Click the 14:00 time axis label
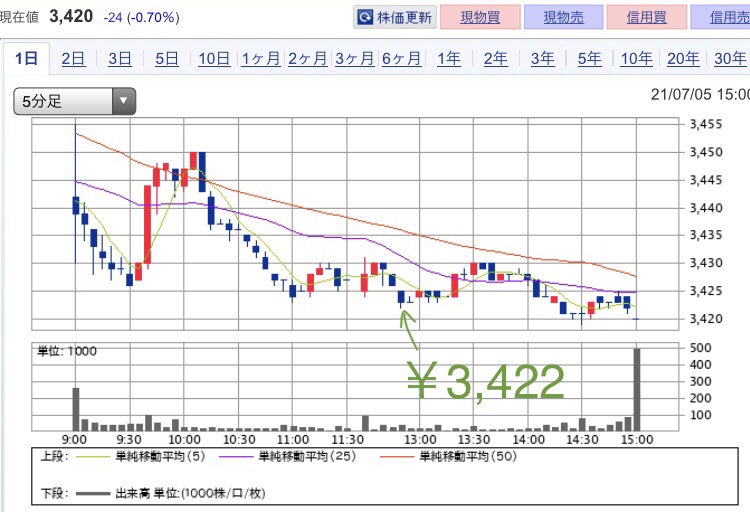 pos(529,439)
